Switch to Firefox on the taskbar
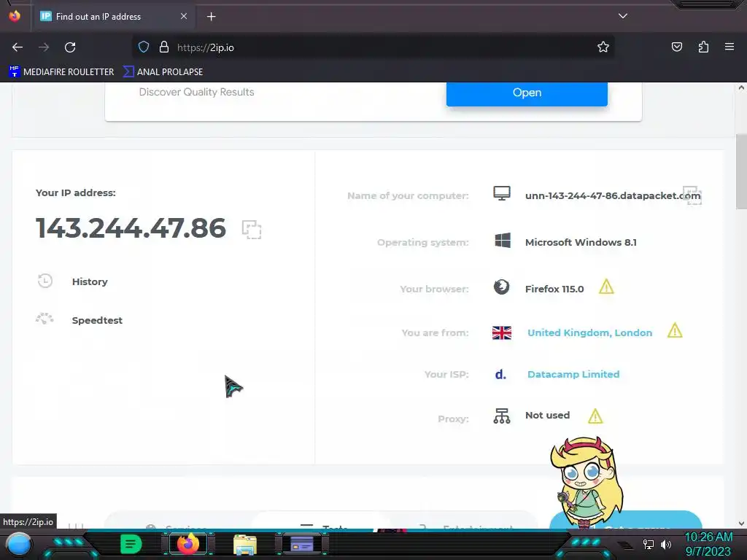This screenshot has height=560, width=747. [187, 544]
